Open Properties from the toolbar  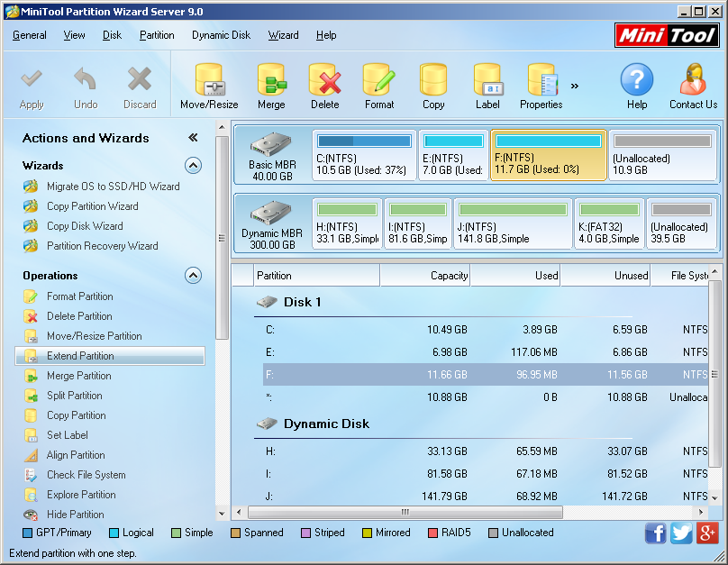pyautogui.click(x=541, y=87)
